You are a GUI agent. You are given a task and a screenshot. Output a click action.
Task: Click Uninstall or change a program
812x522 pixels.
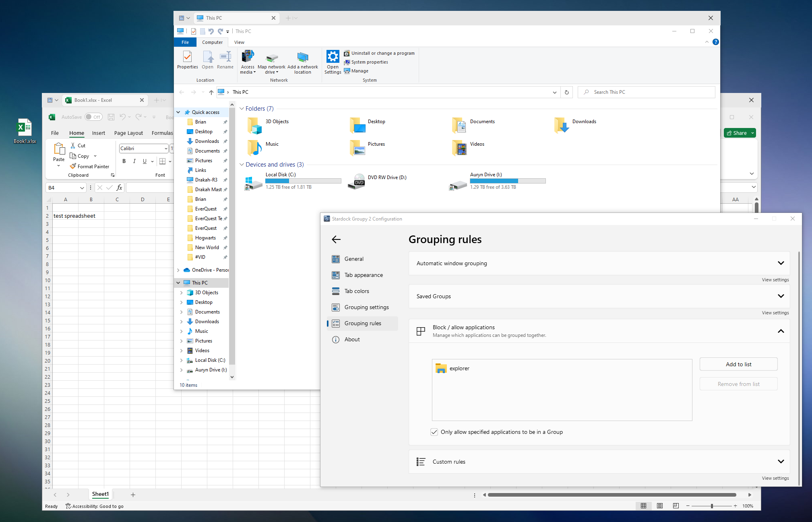[379, 53]
